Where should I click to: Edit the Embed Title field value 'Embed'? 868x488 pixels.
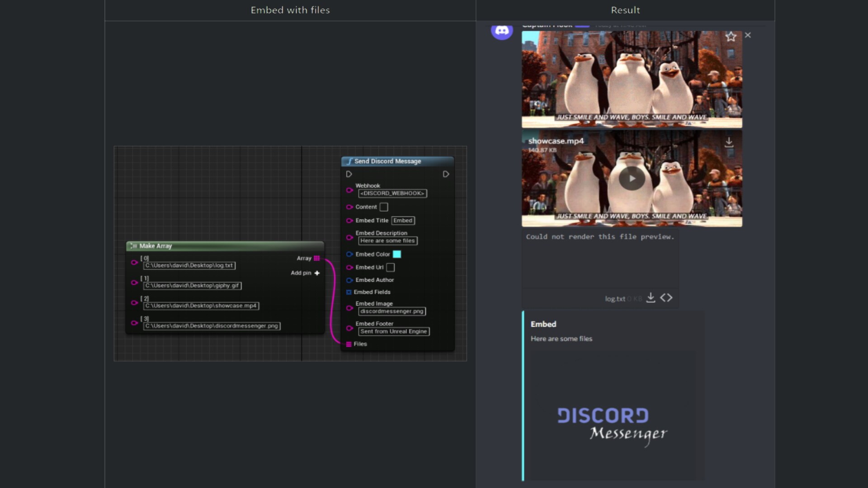point(403,221)
